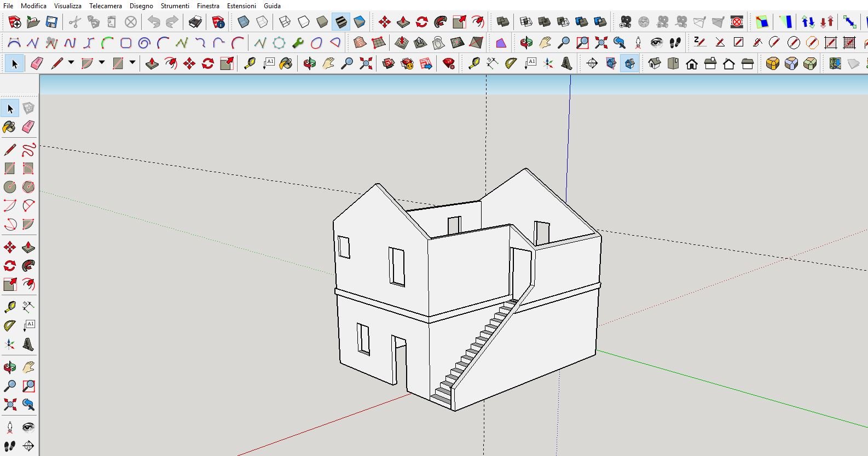The height and width of the screenshot is (456, 868).
Task: Click the Print icon
Action: [195, 22]
